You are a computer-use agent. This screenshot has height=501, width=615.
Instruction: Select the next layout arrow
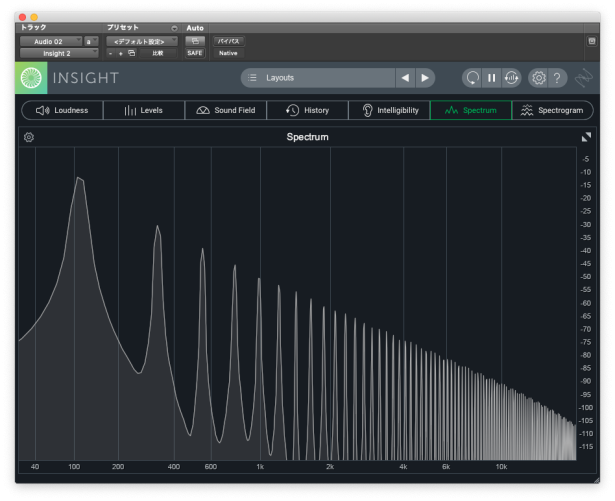point(425,78)
